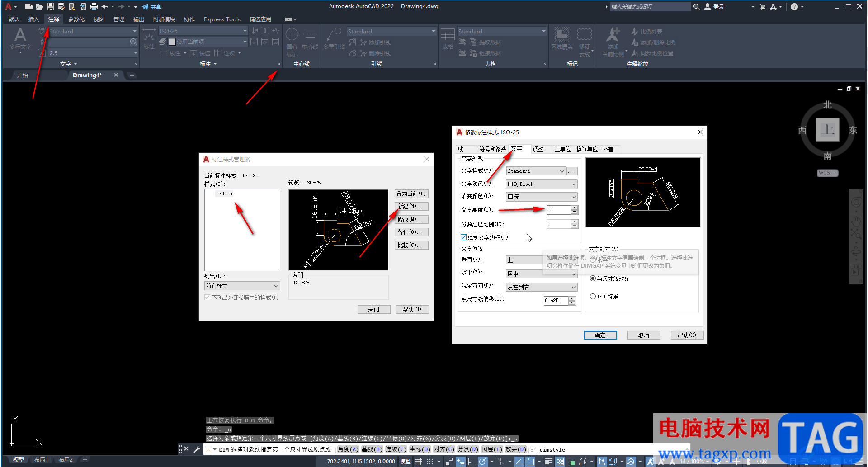Screen dimensions: 868x467
Task: Toggle the Draw frame around text checkbox
Action: (463, 237)
